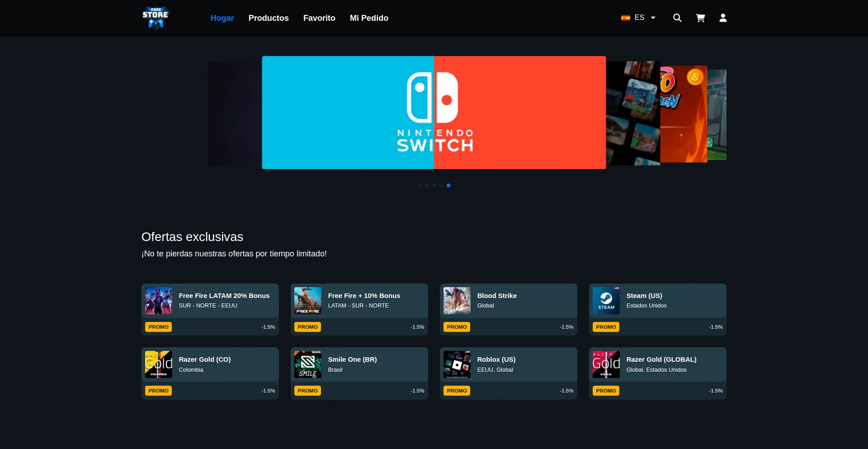Select the first carousel dot
The image size is (868, 449).
click(420, 185)
